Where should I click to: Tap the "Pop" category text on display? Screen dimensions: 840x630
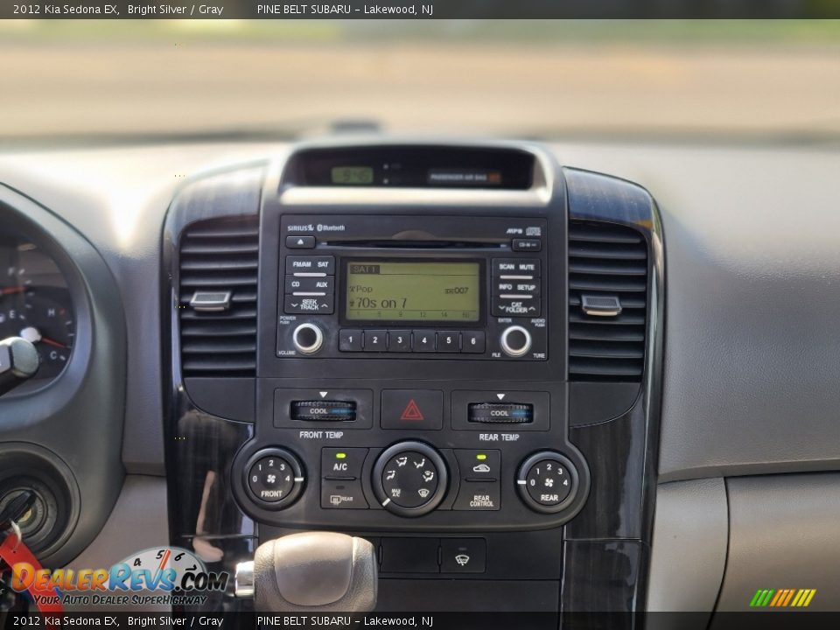point(364,289)
